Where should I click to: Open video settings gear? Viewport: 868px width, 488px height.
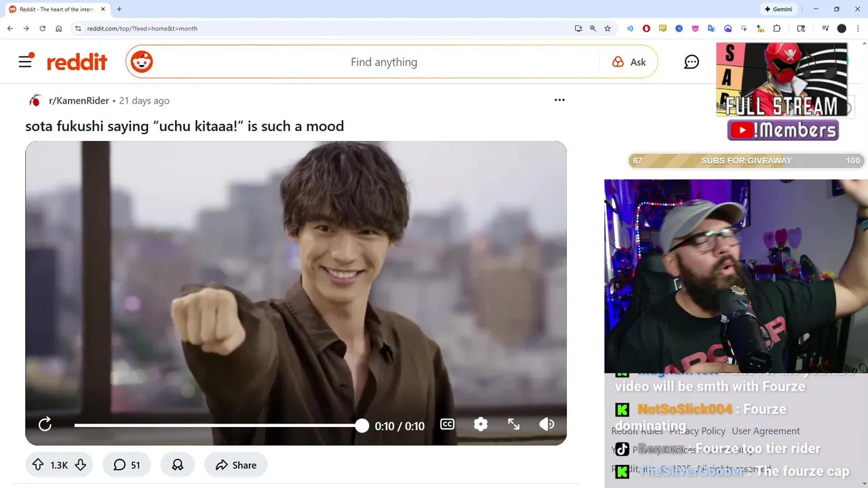click(x=481, y=424)
